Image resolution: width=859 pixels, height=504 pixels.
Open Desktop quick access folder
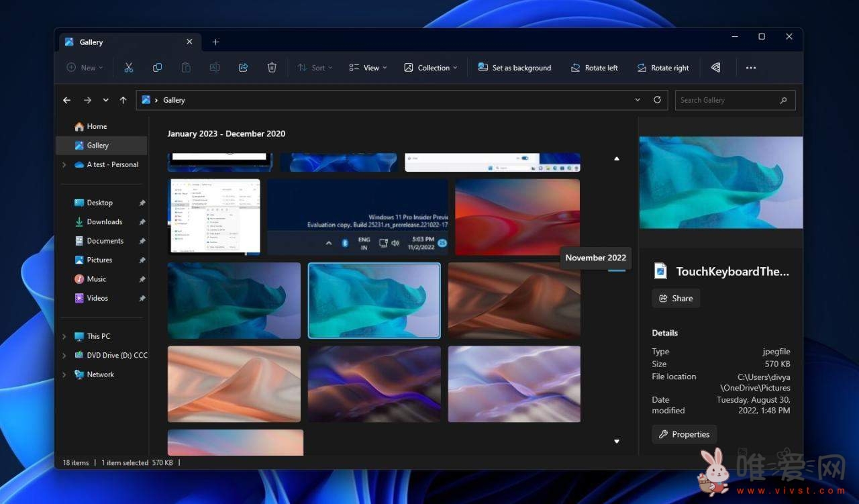(101, 203)
